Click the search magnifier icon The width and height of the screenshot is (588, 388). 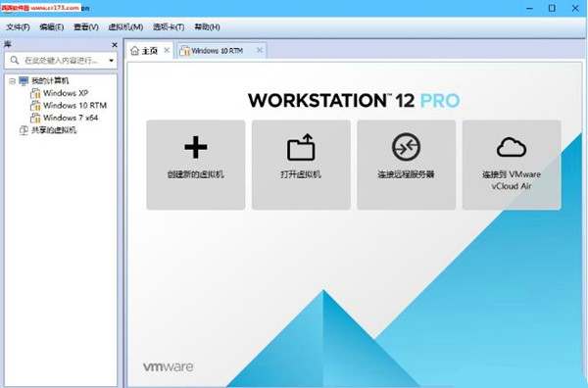click(15, 61)
